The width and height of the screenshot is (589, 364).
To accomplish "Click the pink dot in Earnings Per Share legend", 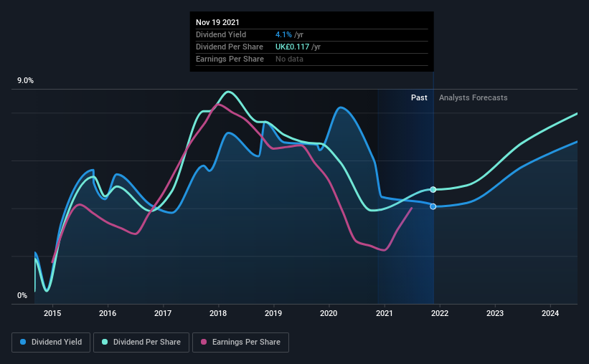I will point(204,342).
